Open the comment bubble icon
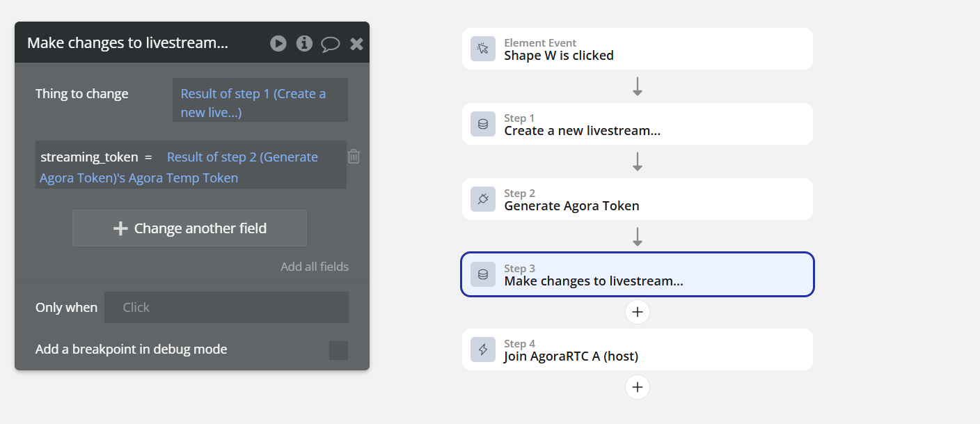 [x=330, y=44]
